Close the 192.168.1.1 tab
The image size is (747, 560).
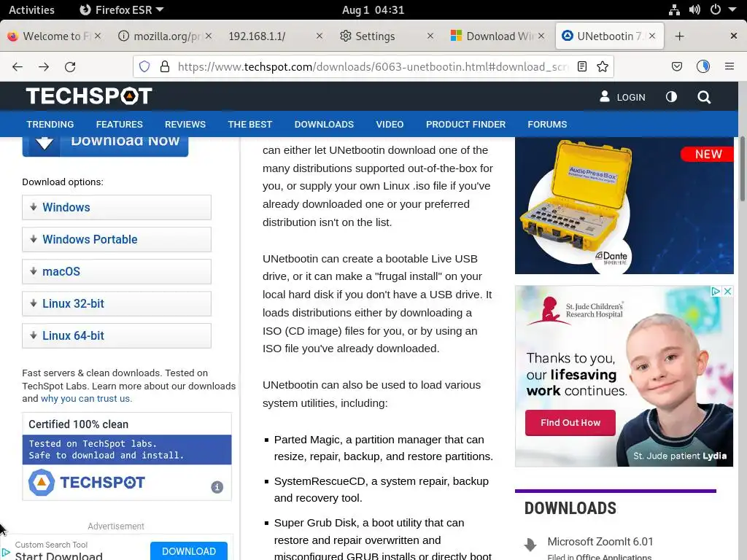click(320, 36)
